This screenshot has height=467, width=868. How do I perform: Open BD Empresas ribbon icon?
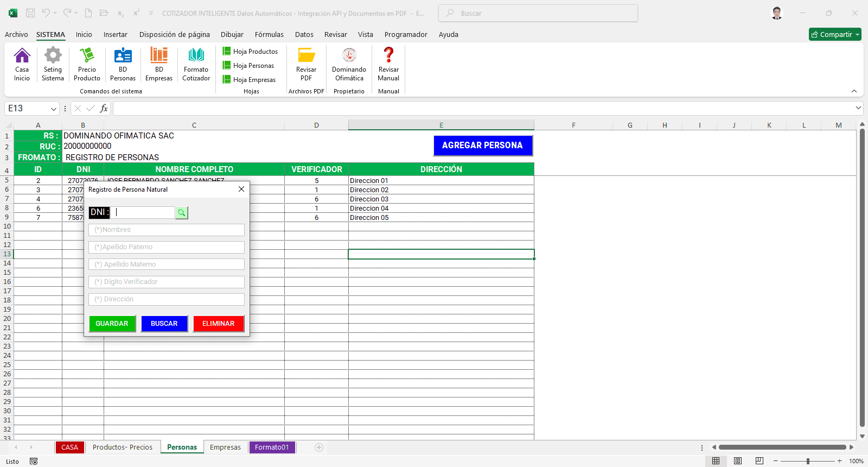pyautogui.click(x=159, y=64)
